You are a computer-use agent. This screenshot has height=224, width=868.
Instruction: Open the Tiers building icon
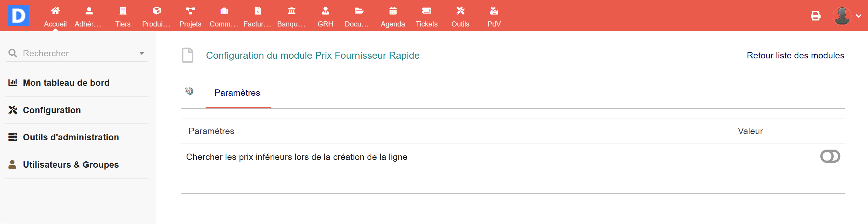point(123,11)
